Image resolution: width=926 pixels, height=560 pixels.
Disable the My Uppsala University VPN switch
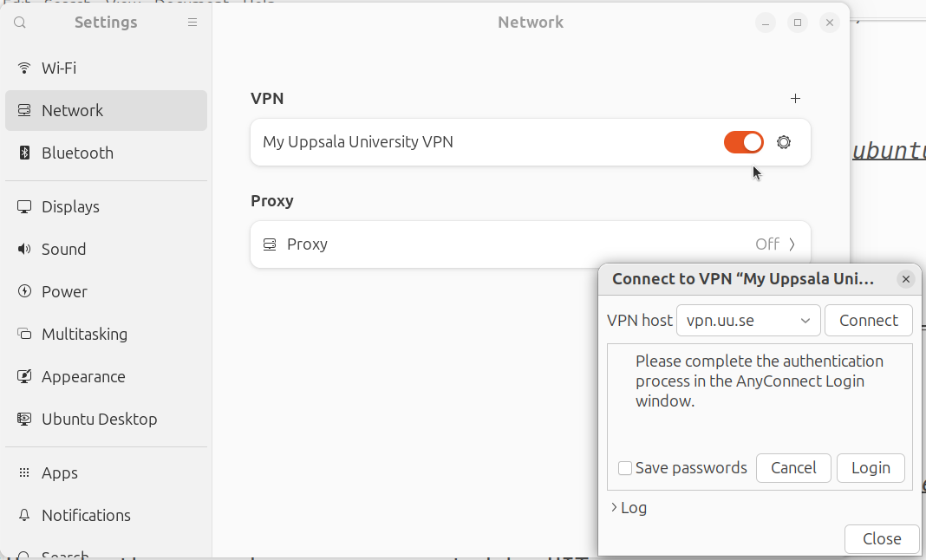pyautogui.click(x=743, y=141)
